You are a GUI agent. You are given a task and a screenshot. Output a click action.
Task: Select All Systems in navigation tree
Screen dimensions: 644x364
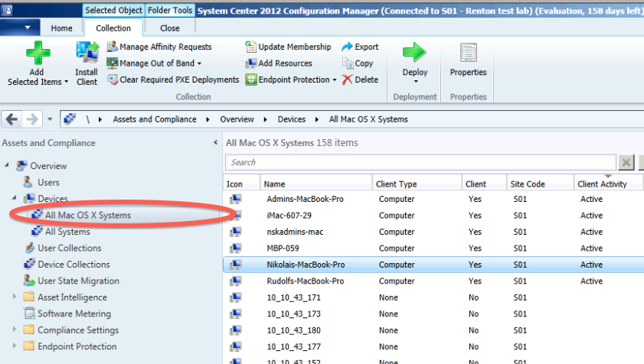pyautogui.click(x=67, y=232)
